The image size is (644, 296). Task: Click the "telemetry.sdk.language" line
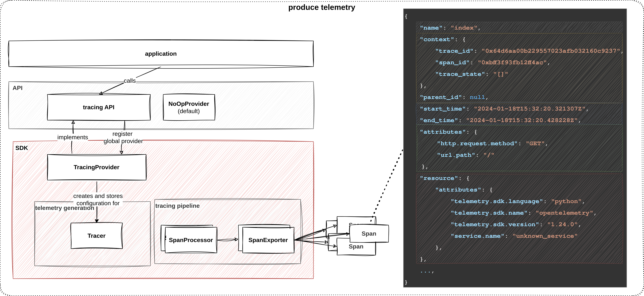[518, 201]
